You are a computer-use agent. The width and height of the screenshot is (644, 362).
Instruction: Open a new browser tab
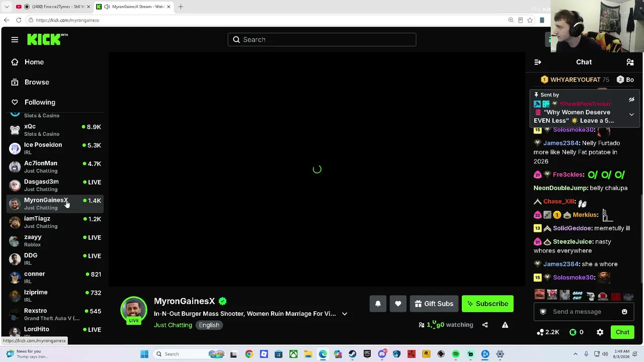pyautogui.click(x=181, y=7)
